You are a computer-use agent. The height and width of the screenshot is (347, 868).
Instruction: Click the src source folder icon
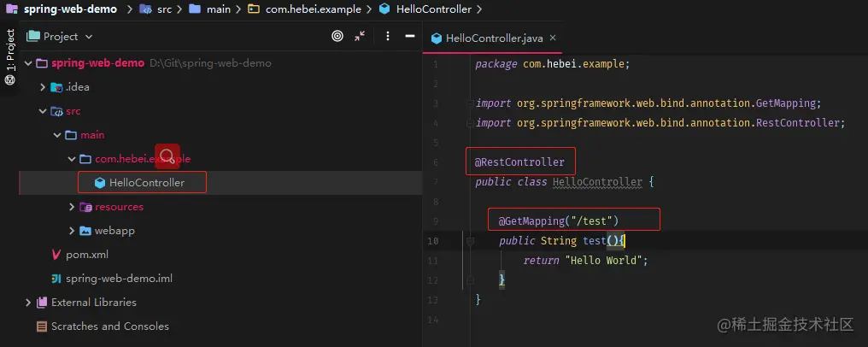click(56, 111)
